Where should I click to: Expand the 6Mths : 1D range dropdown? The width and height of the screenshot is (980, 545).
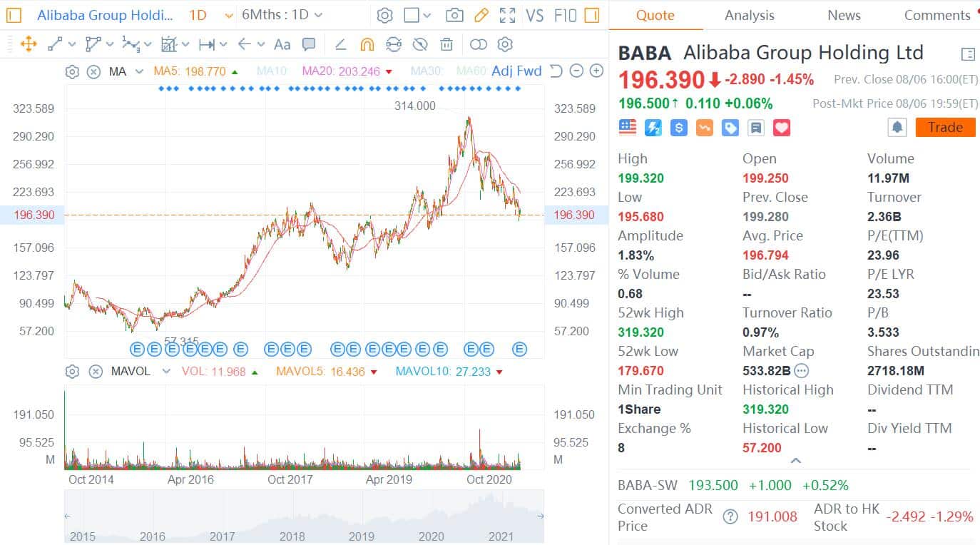(282, 15)
